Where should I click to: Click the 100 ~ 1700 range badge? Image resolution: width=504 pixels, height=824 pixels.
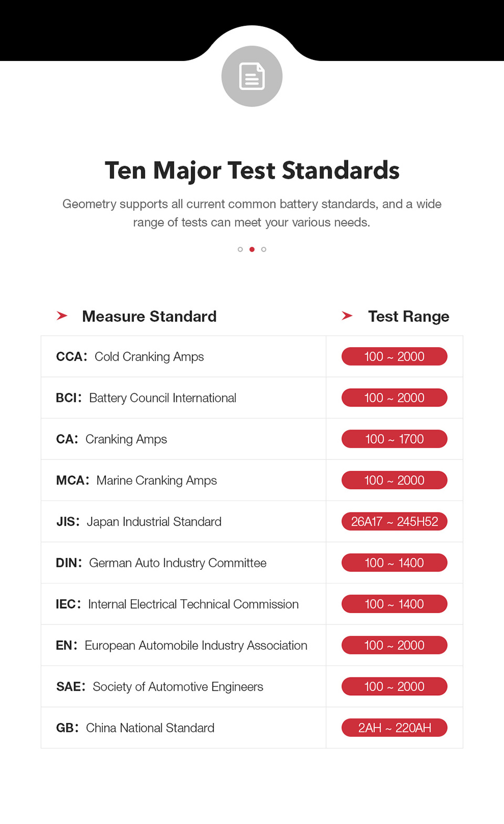[x=394, y=439]
